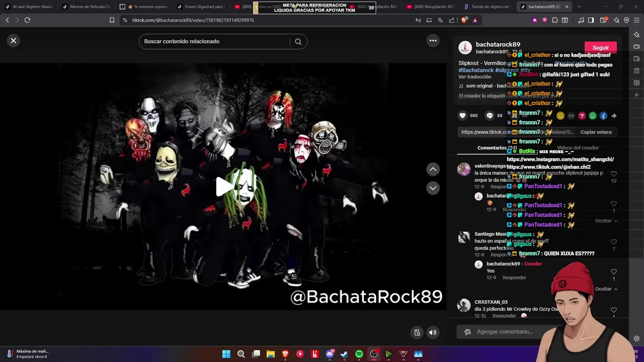Go back in browser
Image resolution: width=644 pixels, height=362 pixels.
pos(7,20)
